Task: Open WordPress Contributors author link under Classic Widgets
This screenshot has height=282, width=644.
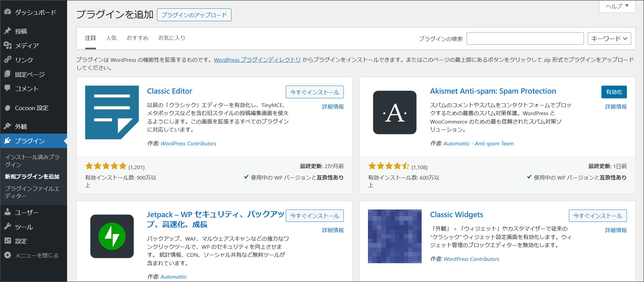Action: [x=472, y=259]
